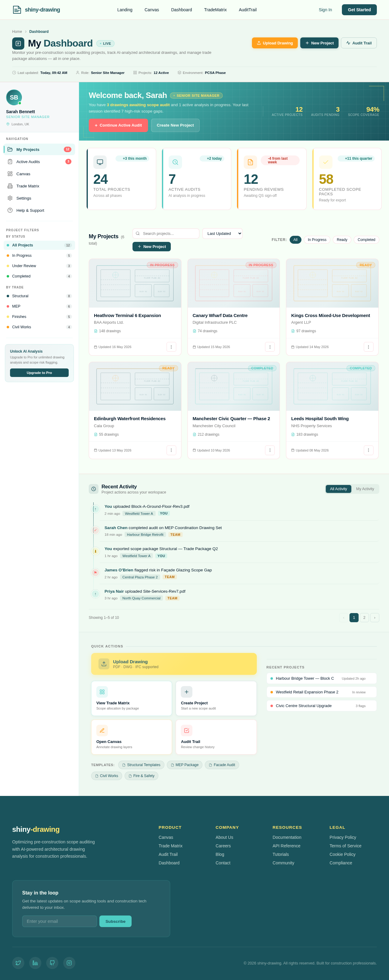Click Upgrade to Pro button
This screenshot has width=389, height=980.
39,373
